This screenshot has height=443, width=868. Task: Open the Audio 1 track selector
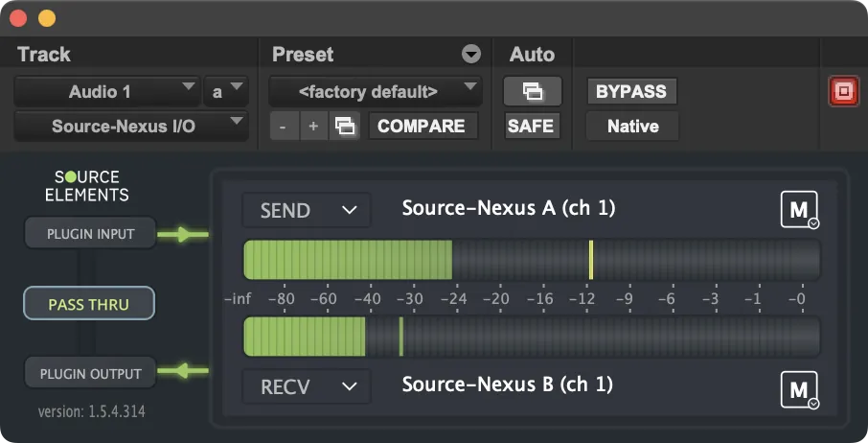pos(106,91)
